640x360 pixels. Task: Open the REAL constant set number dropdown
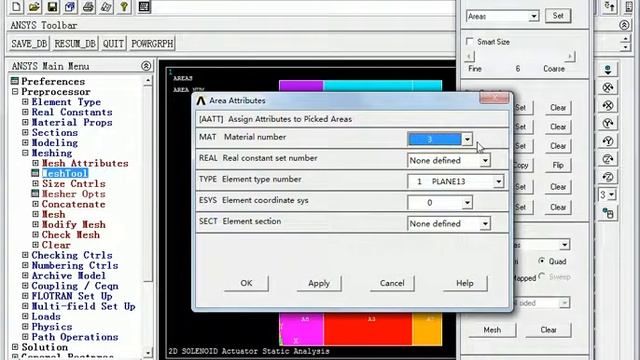[485, 160]
